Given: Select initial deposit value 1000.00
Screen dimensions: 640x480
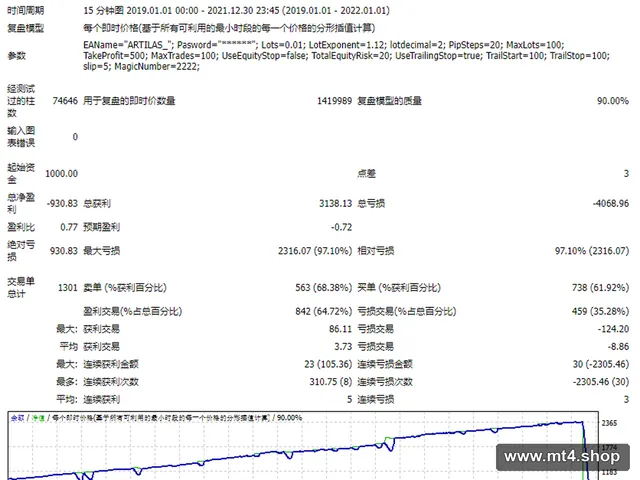Looking at the screenshot, I should pyautogui.click(x=61, y=173).
